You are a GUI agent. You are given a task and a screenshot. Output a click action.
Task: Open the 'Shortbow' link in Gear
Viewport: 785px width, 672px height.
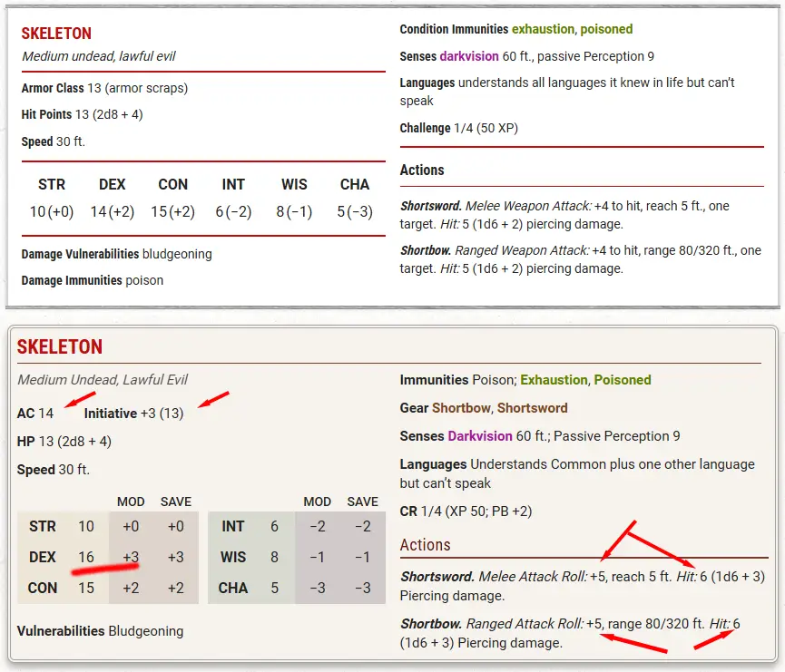coord(460,408)
